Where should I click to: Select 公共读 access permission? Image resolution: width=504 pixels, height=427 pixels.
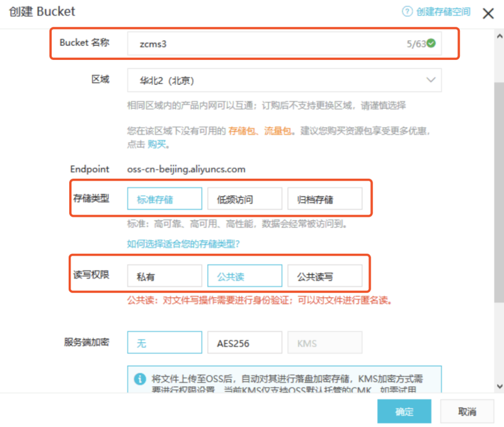coord(244,275)
